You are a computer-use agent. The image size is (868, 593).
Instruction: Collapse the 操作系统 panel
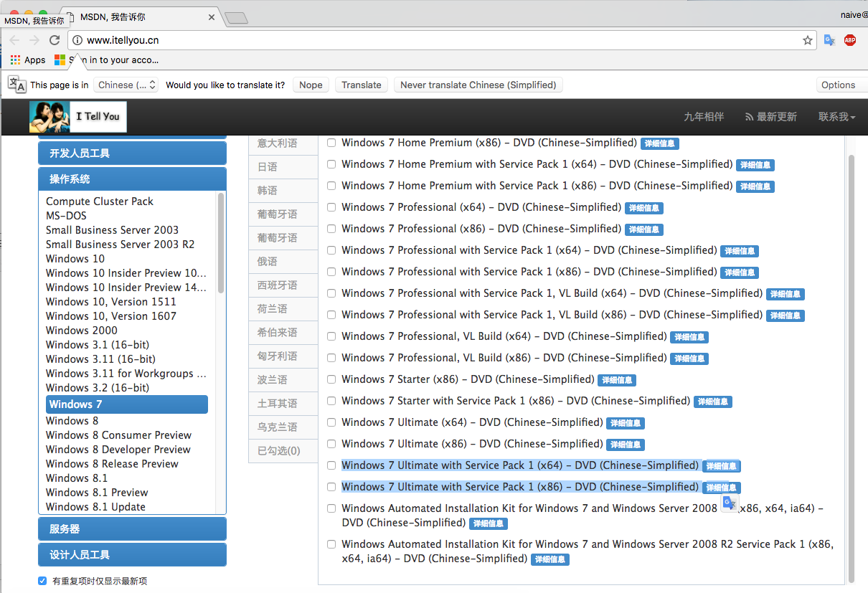coord(132,179)
